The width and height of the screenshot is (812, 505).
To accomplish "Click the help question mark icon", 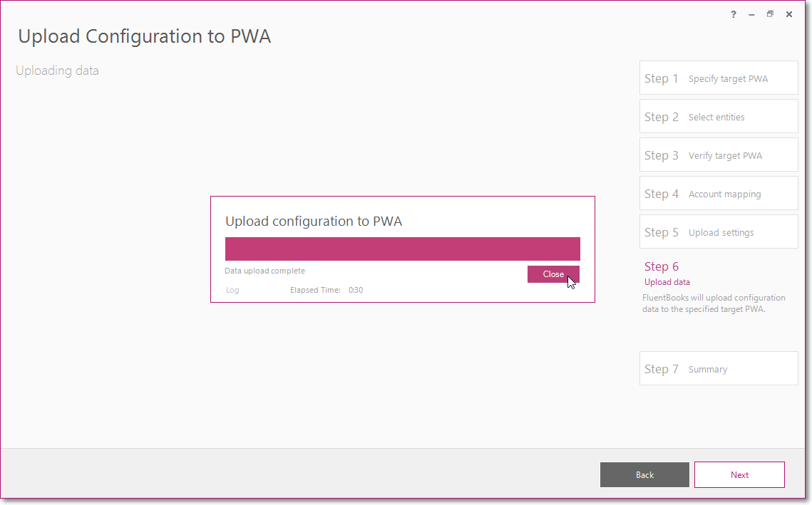I will point(734,14).
